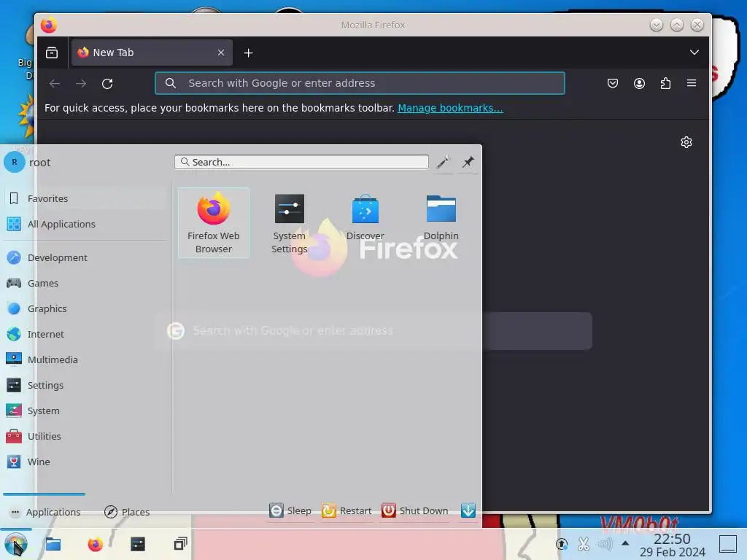Open Firefox View recent browsing icon
Viewport: 747px width, 560px height.
coord(52,52)
